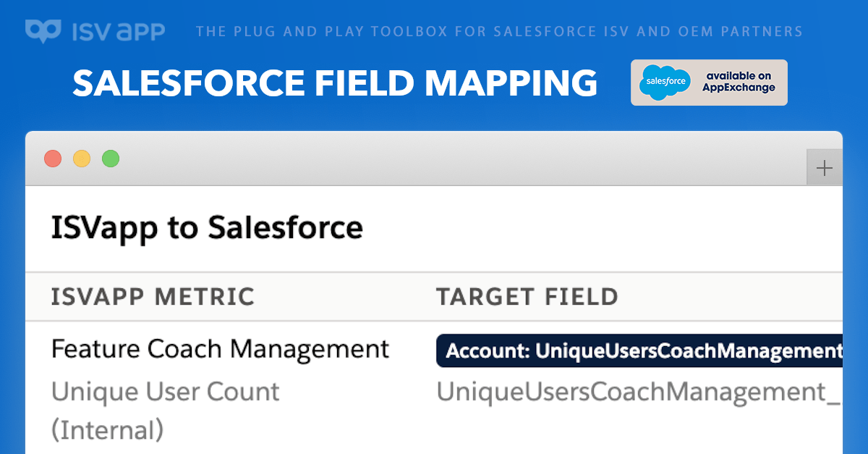Select the Account: UniqueUsersCoachManagement field pill
Image resolution: width=868 pixels, height=454 pixels.
[x=639, y=351]
